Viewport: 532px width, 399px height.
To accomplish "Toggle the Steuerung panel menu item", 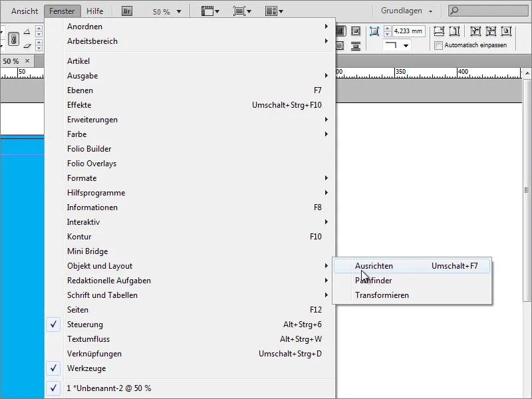I will point(191,325).
